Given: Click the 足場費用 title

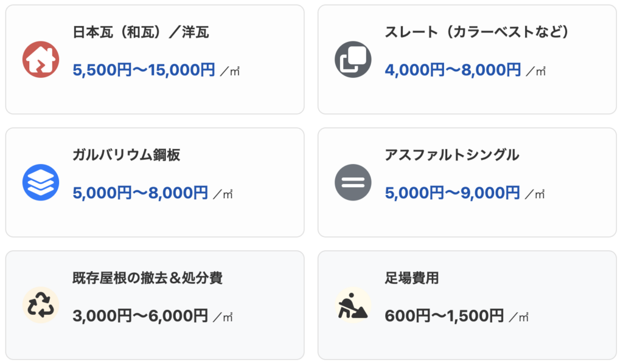Looking at the screenshot, I should coord(411,278).
